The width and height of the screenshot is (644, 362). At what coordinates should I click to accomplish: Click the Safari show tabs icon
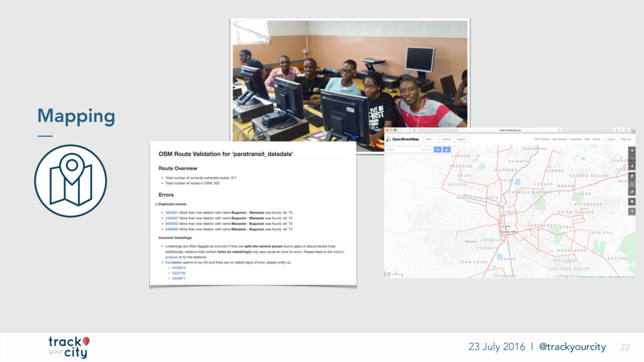(x=626, y=130)
